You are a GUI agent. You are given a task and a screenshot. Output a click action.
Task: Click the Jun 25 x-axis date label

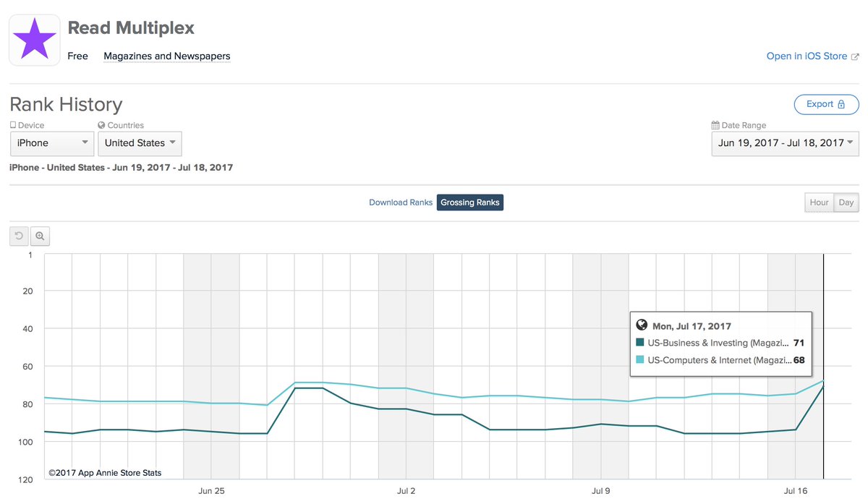coord(211,491)
